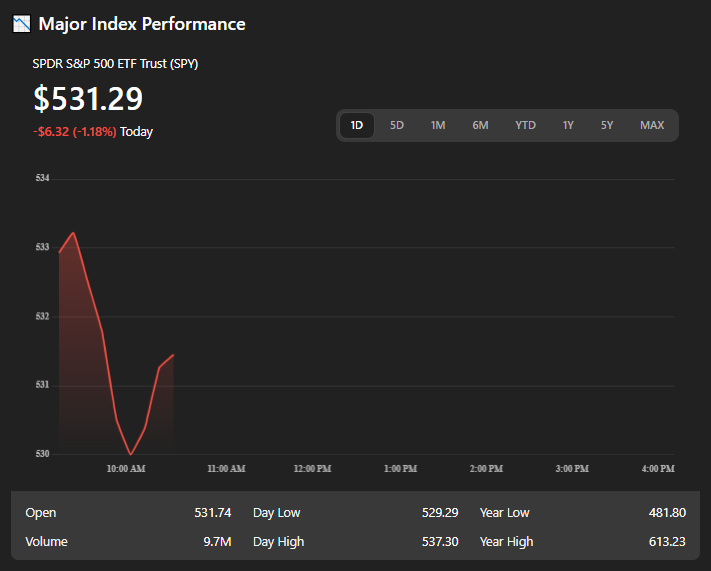Click the $531.29 current price
The height and width of the screenshot is (571, 711).
coord(88,98)
